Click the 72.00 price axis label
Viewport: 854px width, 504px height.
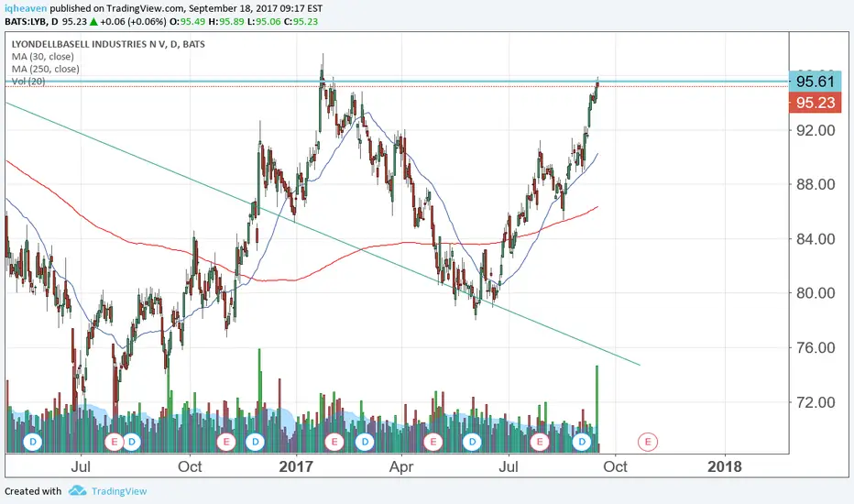tap(815, 402)
